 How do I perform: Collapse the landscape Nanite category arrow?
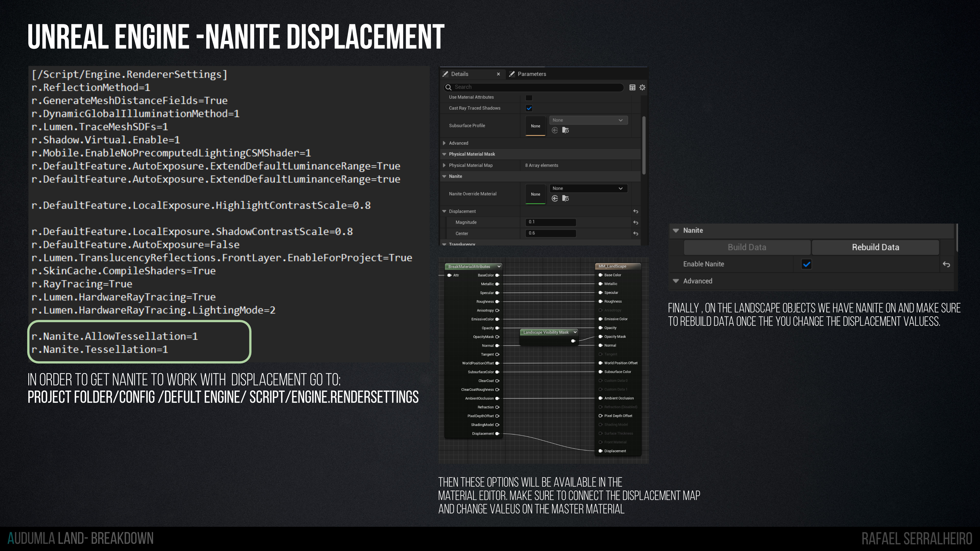click(676, 231)
